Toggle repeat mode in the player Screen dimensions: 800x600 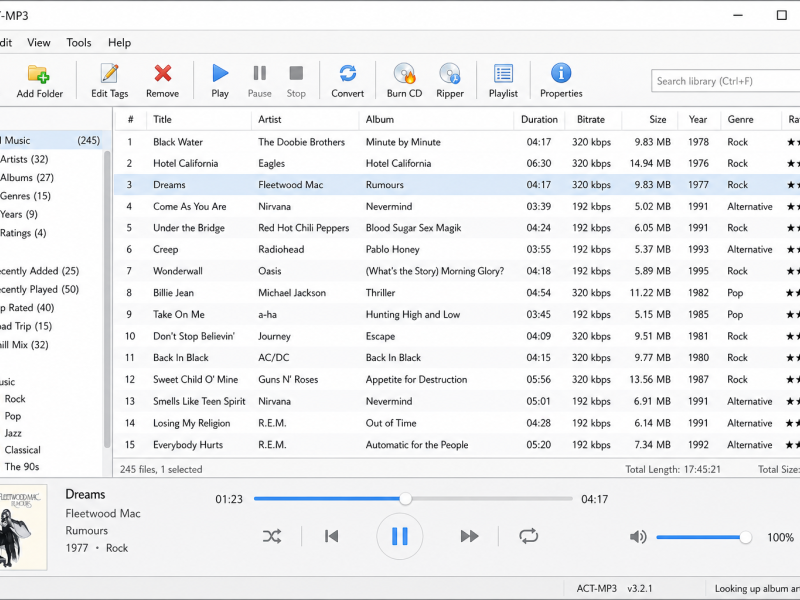528,536
